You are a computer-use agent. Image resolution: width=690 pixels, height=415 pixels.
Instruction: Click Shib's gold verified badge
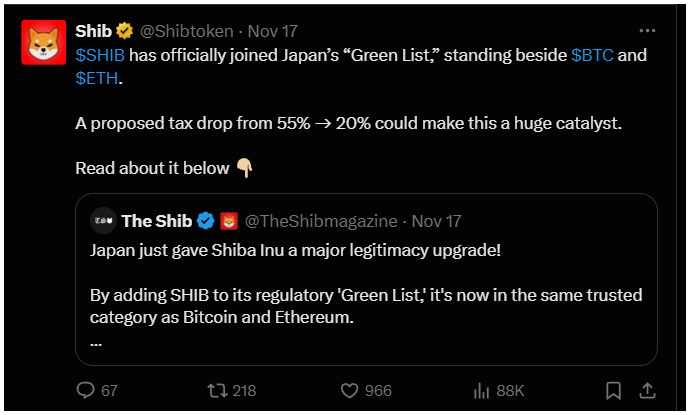(x=124, y=31)
